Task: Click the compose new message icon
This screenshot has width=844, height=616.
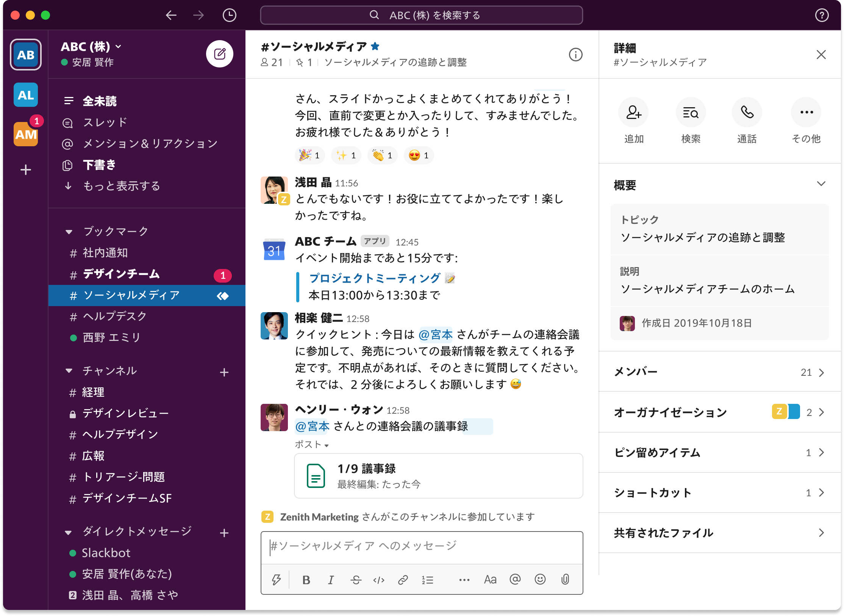Action: (x=220, y=54)
